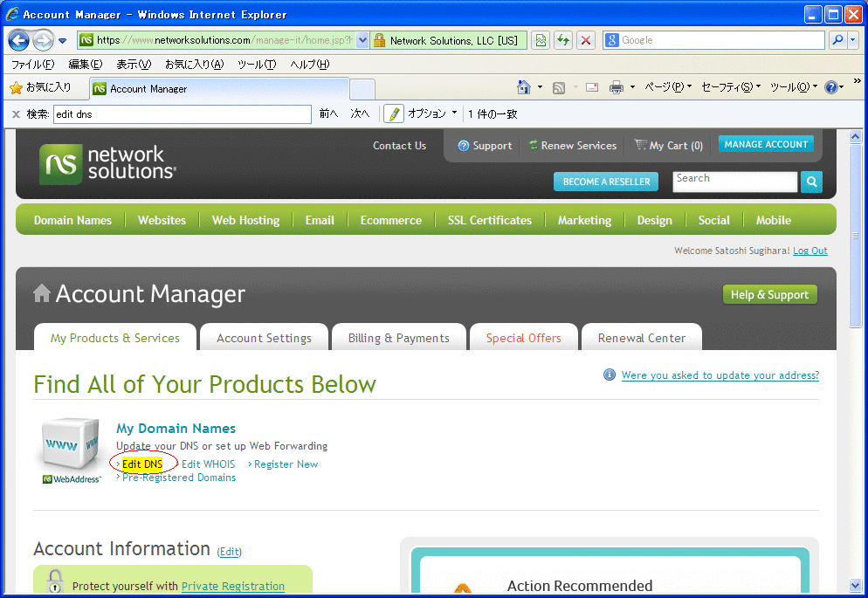Refresh the page with the green arrows icon
The width and height of the screenshot is (868, 598).
coord(563,40)
